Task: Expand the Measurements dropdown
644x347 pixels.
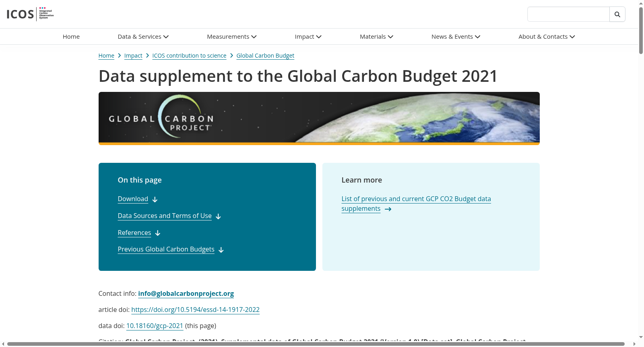Action: click(x=232, y=37)
